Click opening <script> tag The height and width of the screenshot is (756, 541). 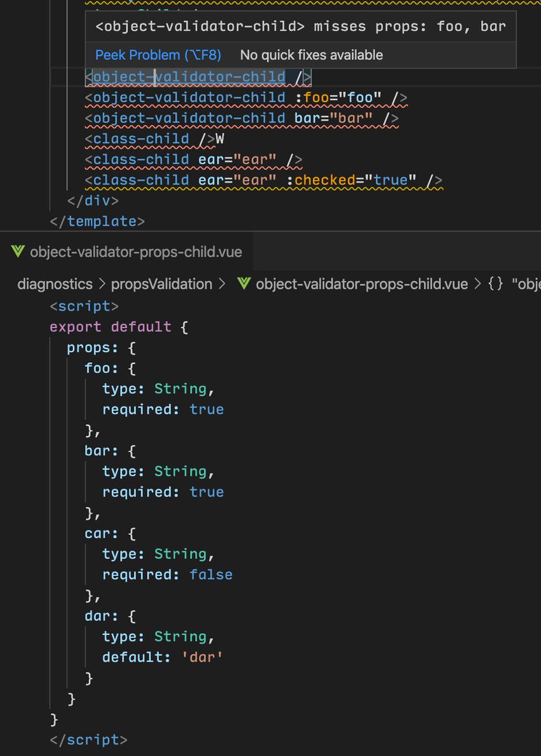[x=84, y=306]
